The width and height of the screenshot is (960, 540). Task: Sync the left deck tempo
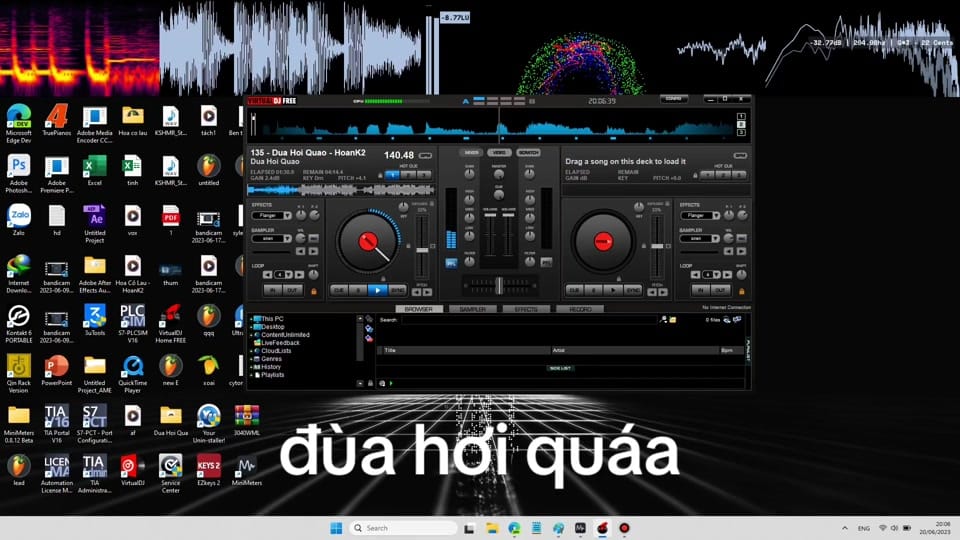coord(397,290)
